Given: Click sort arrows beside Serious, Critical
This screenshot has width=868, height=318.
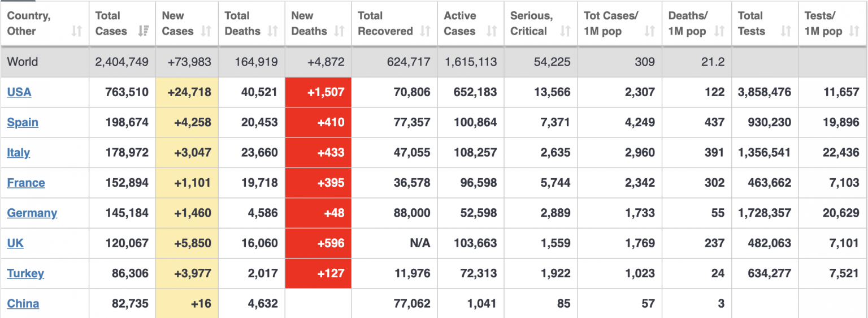Looking at the screenshot, I should tap(565, 32).
